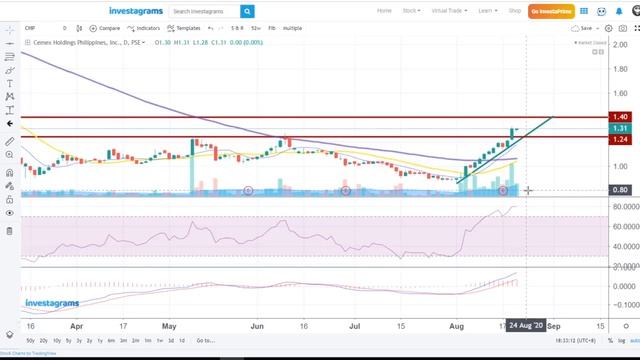
Task: Hide all drawings with eye icon
Action: (10, 213)
